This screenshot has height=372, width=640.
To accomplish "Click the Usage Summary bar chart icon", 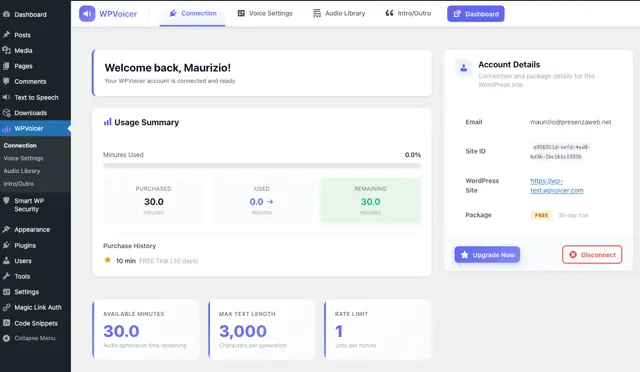I will coord(108,122).
